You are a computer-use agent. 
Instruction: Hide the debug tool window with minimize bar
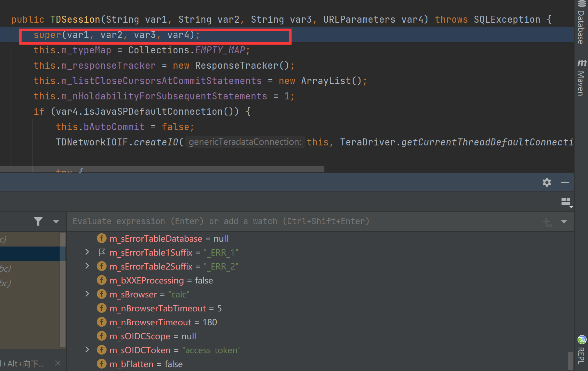(565, 182)
